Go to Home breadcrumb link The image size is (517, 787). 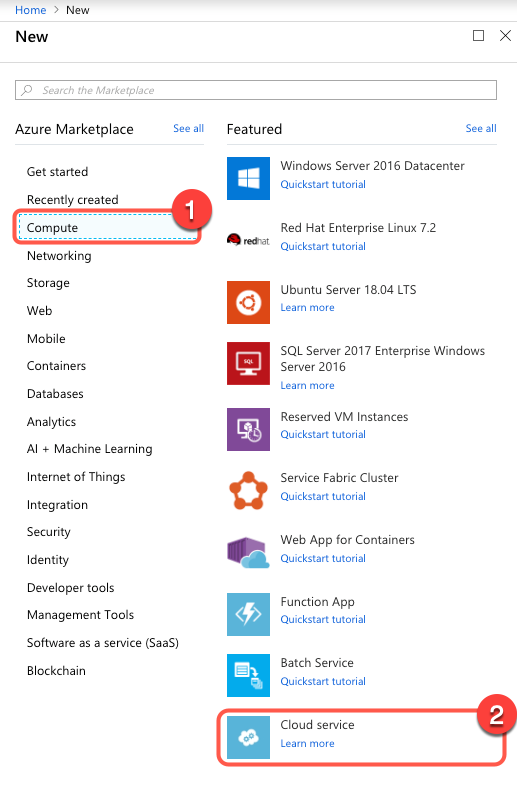31,10
